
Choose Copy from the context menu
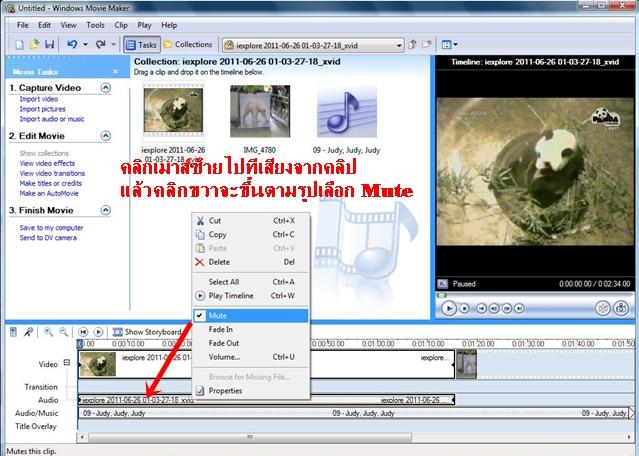[251, 235]
